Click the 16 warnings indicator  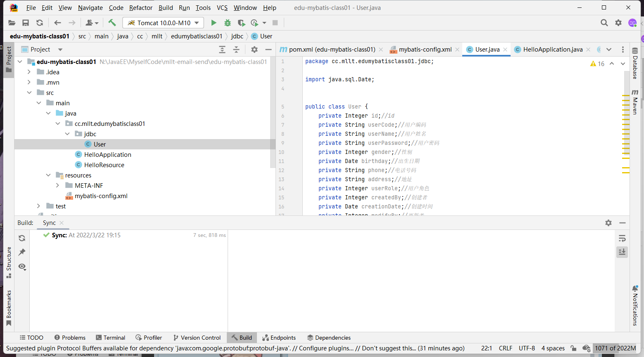[597, 64]
